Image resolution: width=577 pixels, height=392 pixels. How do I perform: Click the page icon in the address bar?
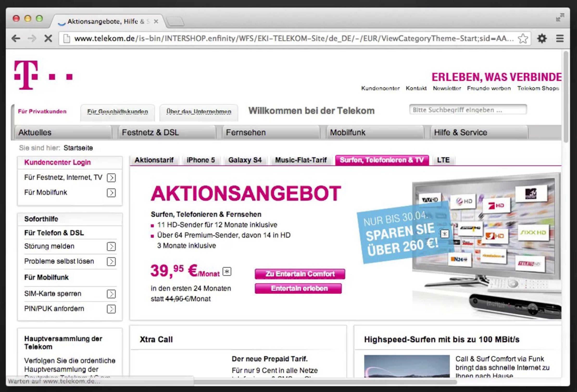(67, 38)
